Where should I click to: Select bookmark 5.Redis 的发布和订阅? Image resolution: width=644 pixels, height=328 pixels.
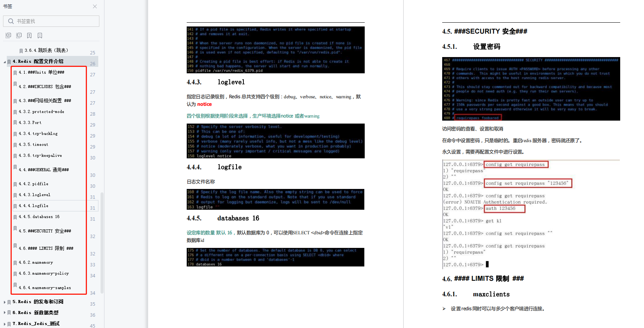pos(38,302)
